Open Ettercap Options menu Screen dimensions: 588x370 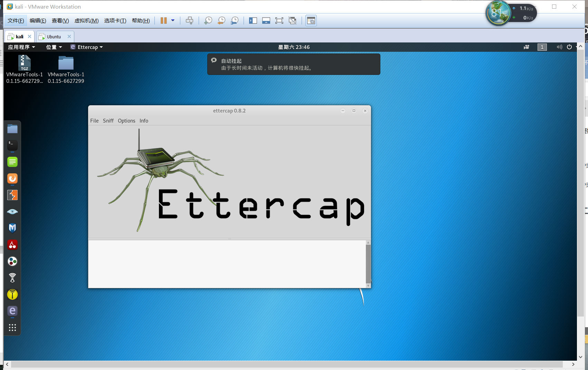pyautogui.click(x=126, y=120)
